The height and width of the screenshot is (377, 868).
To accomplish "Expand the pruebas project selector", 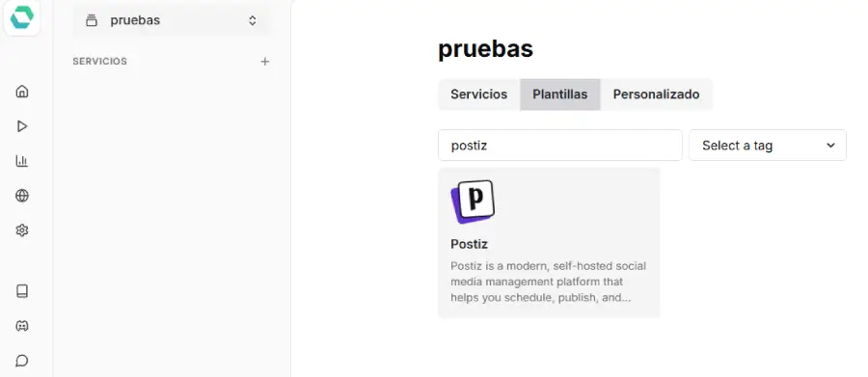I will [x=172, y=20].
